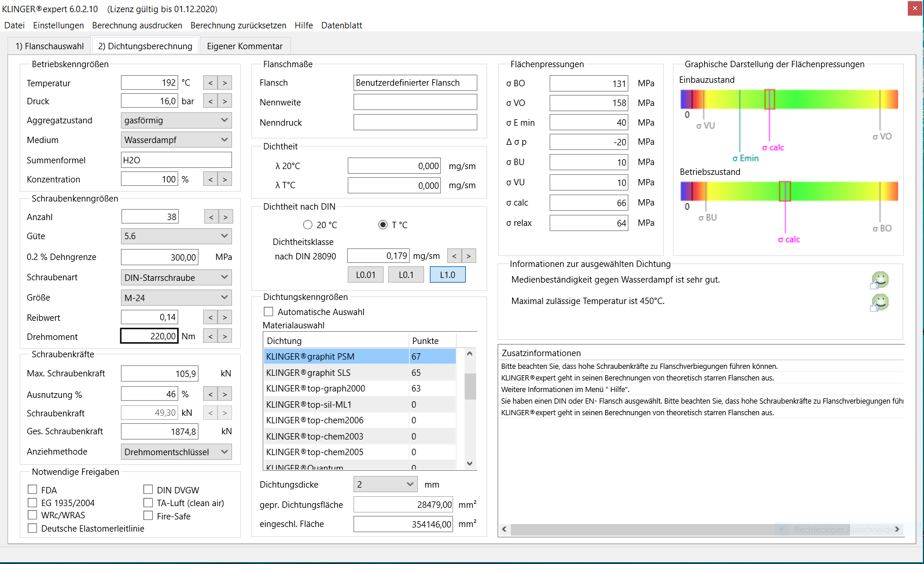Open the Einstellungen menu
The image size is (924, 564).
tap(58, 25)
